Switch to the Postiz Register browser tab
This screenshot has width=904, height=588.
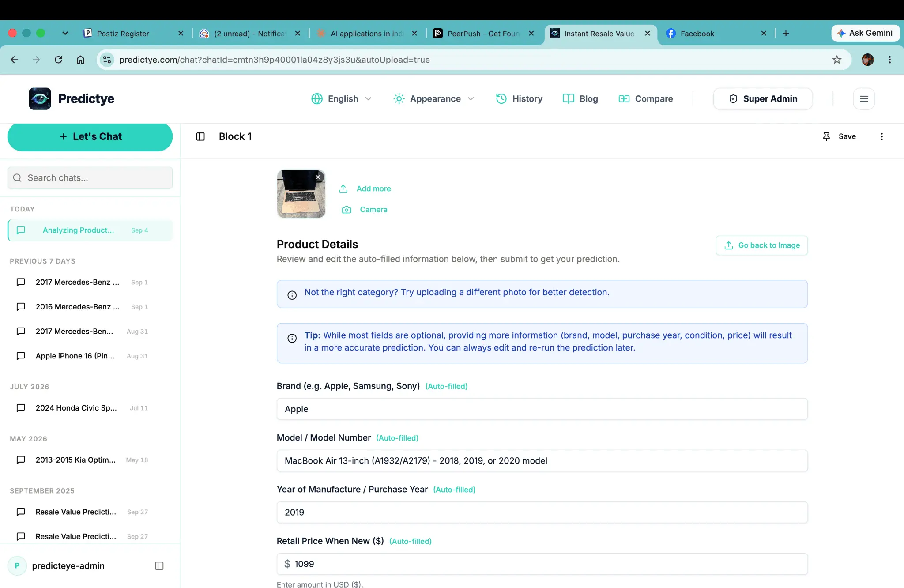132,34
